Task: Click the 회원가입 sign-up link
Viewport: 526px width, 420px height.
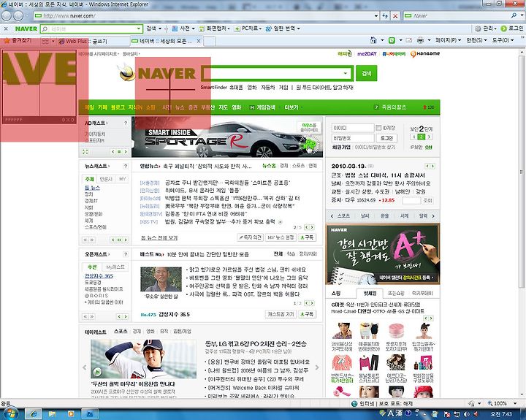Action: [341, 147]
